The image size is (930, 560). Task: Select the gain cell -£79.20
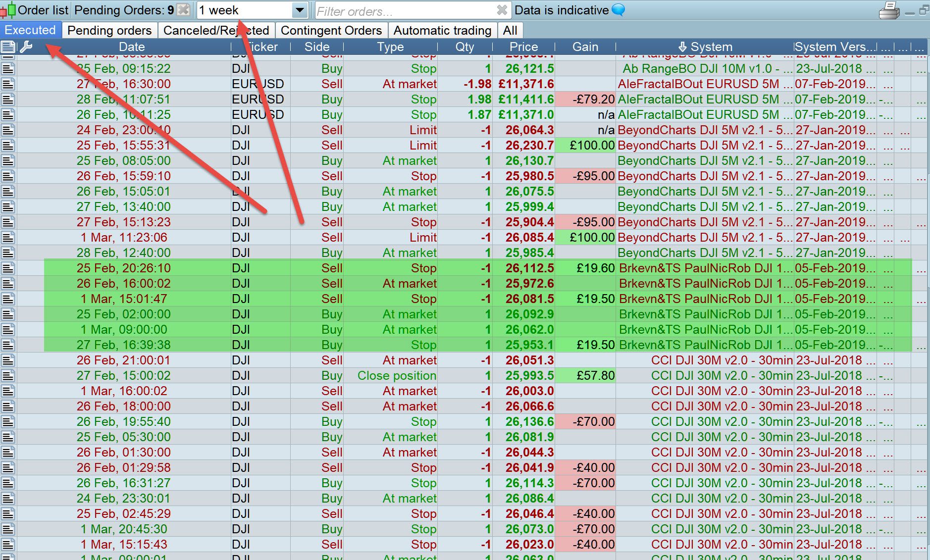pos(585,99)
